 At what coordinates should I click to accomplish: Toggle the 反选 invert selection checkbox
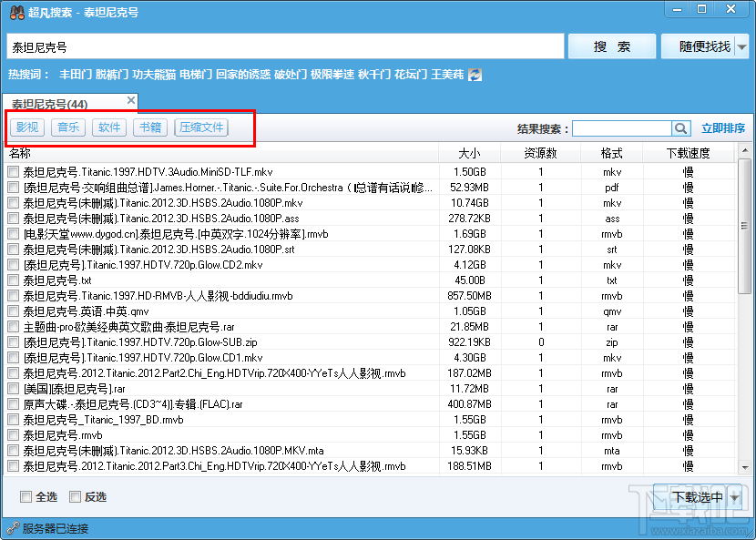pyautogui.click(x=75, y=496)
